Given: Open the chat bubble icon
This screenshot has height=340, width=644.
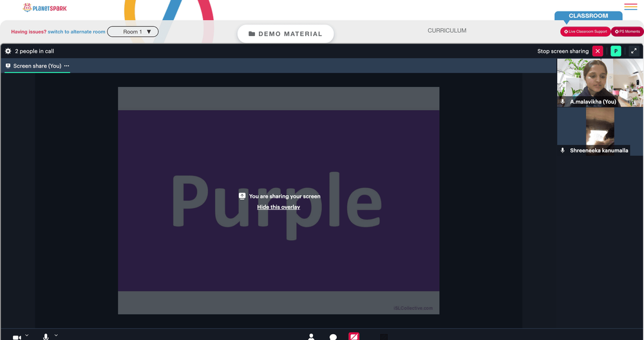Looking at the screenshot, I should (x=333, y=337).
